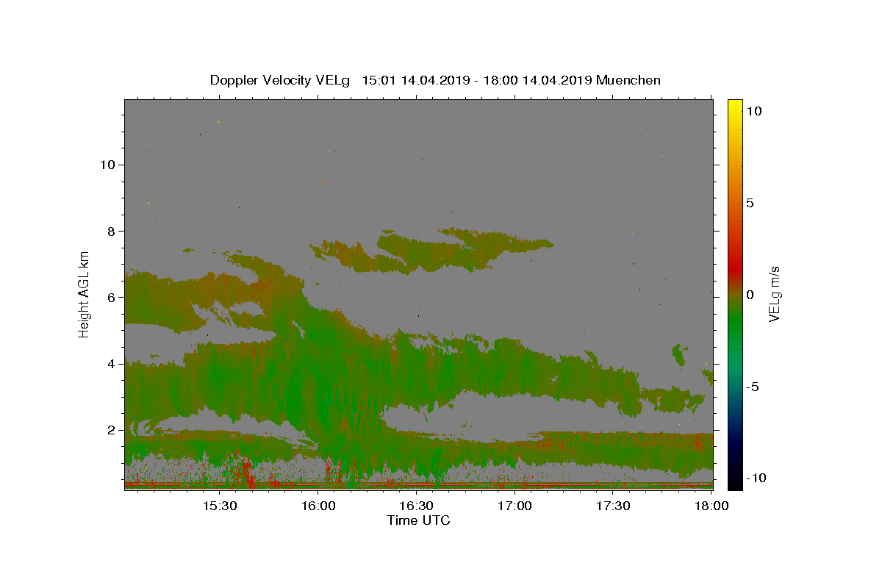Click the 17:30 time tick label
Viewport: 882px width, 588px height.
tap(613, 506)
